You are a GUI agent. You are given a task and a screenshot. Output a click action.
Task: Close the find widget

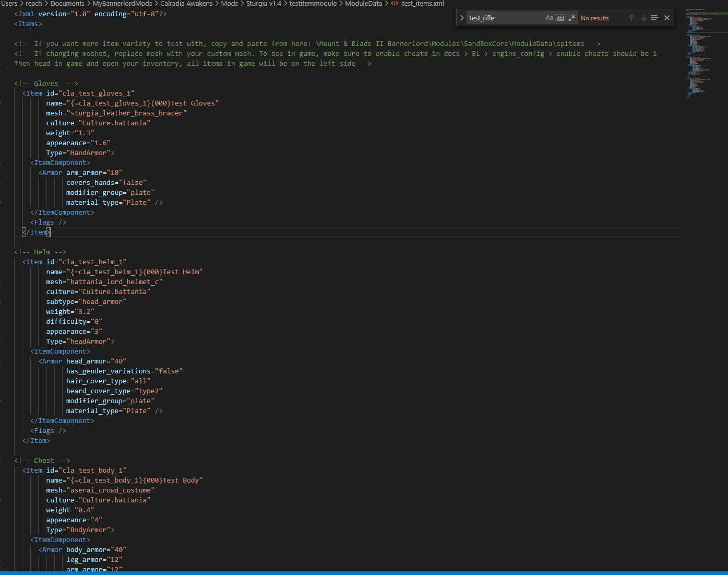pyautogui.click(x=667, y=18)
